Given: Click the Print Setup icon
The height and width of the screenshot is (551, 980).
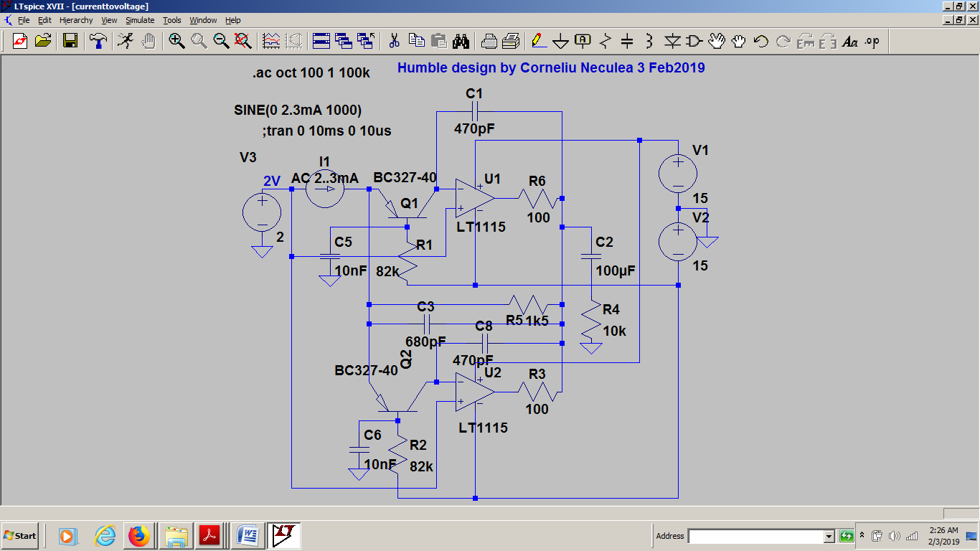Looking at the screenshot, I should (x=489, y=41).
